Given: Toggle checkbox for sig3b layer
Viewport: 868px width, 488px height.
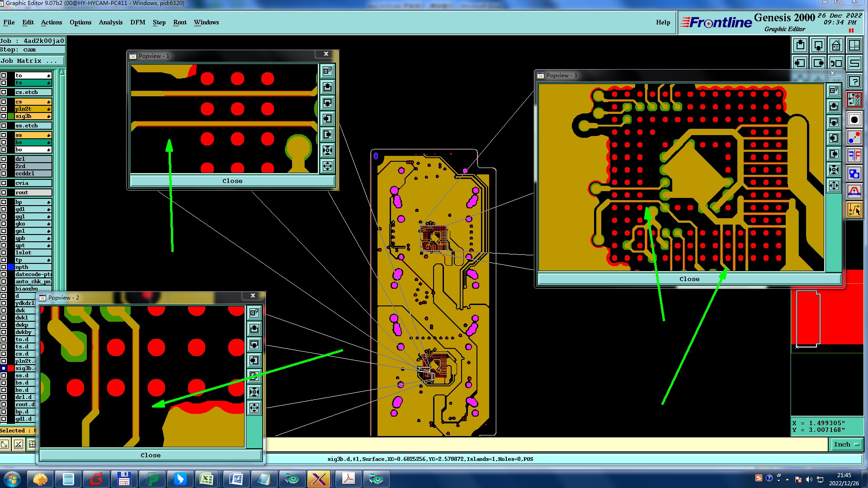Looking at the screenshot, I should (x=4, y=116).
